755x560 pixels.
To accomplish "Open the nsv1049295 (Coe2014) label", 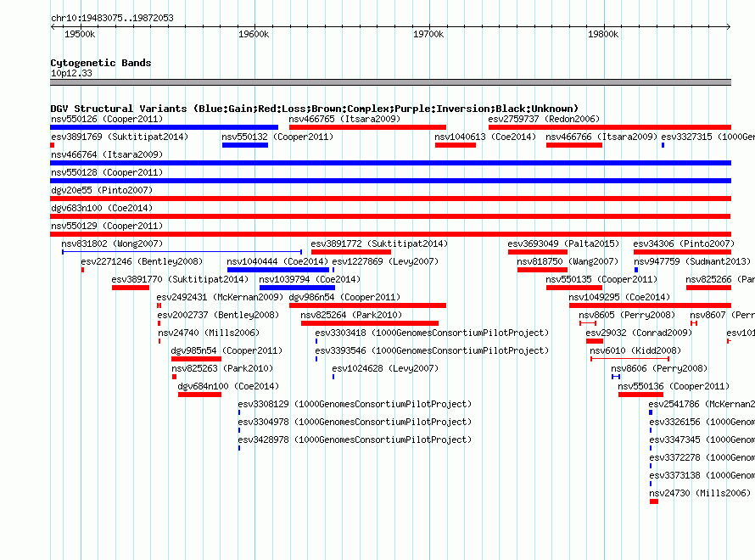I will click(x=619, y=297).
